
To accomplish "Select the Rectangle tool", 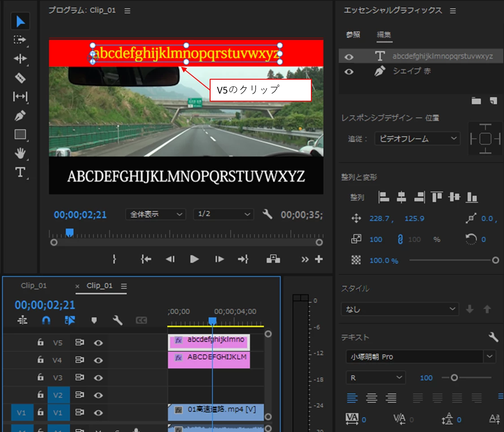I will click(20, 134).
